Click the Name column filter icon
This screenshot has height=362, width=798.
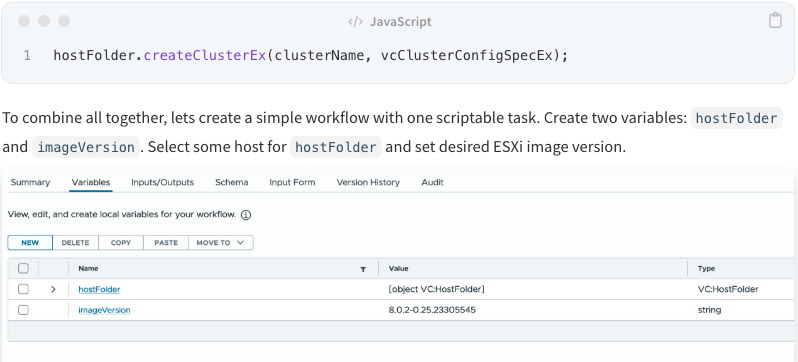[x=363, y=269]
